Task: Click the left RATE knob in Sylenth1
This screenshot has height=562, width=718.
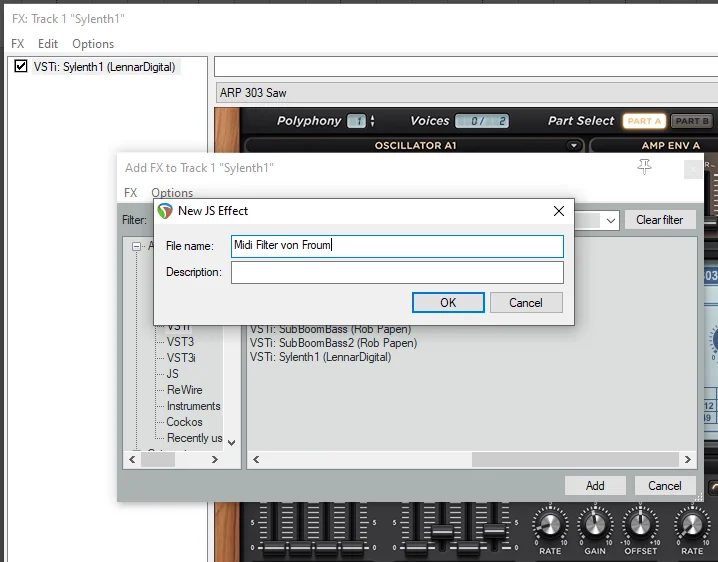Action: (x=550, y=524)
